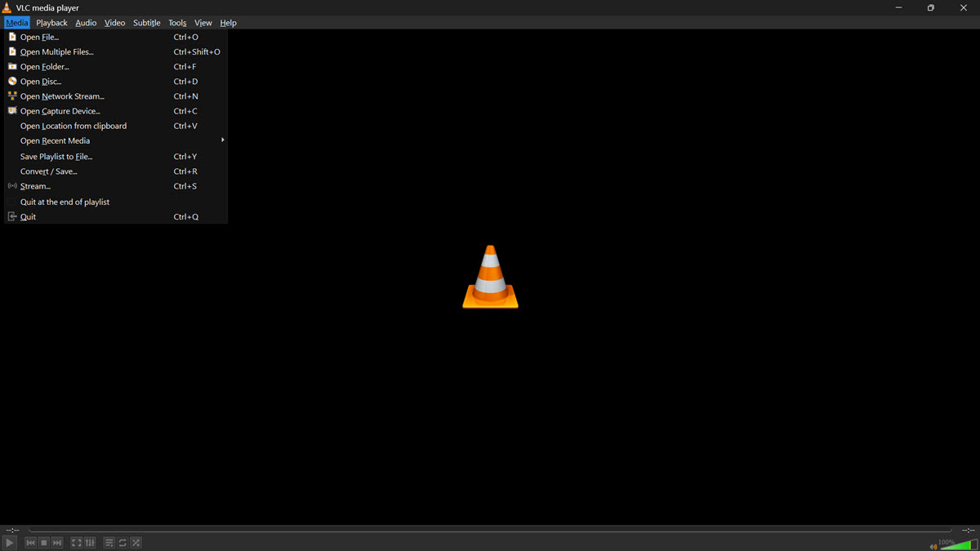Set volume on the green volume slider
Image resolution: width=980 pixels, height=551 pixels.
click(959, 544)
